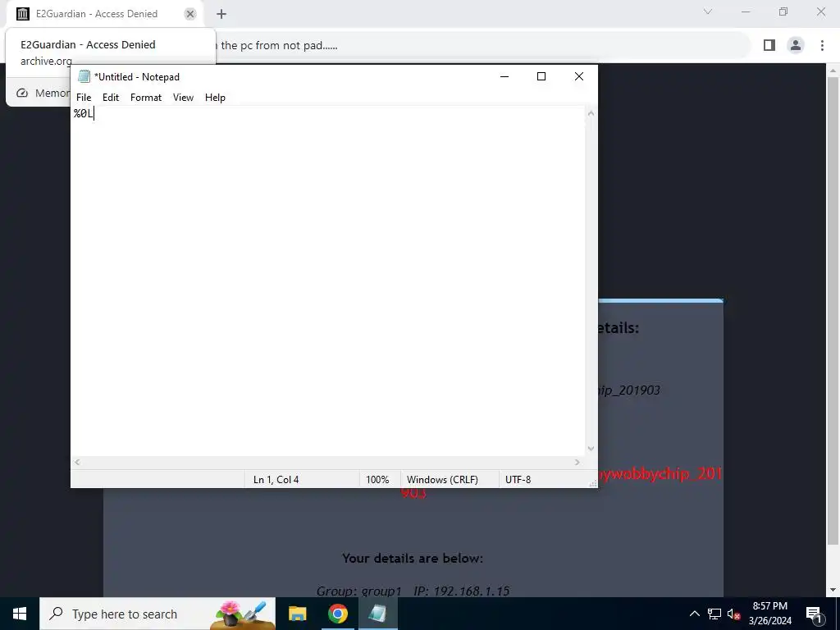Click inside the Notepad text area
Screen dimensions: 840x630
[x=328, y=281]
